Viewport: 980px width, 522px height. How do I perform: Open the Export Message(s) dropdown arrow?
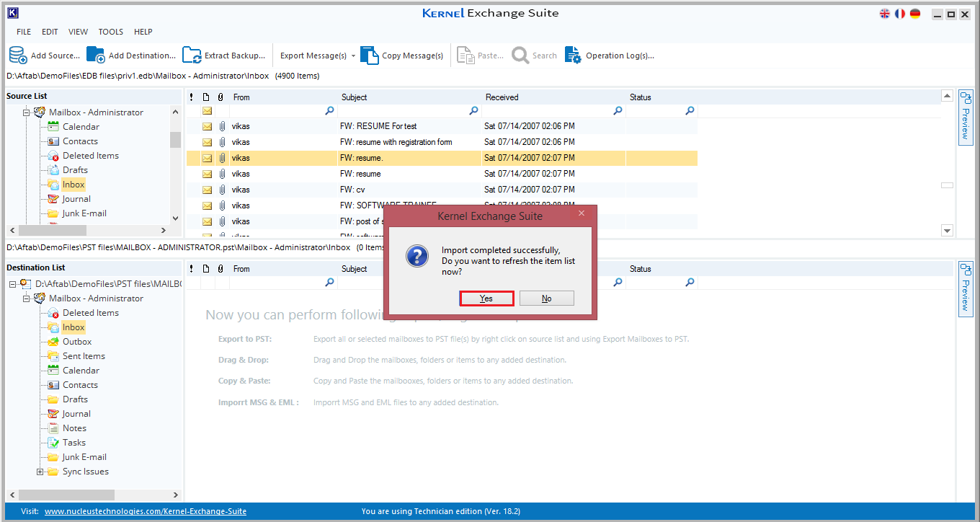coord(353,56)
